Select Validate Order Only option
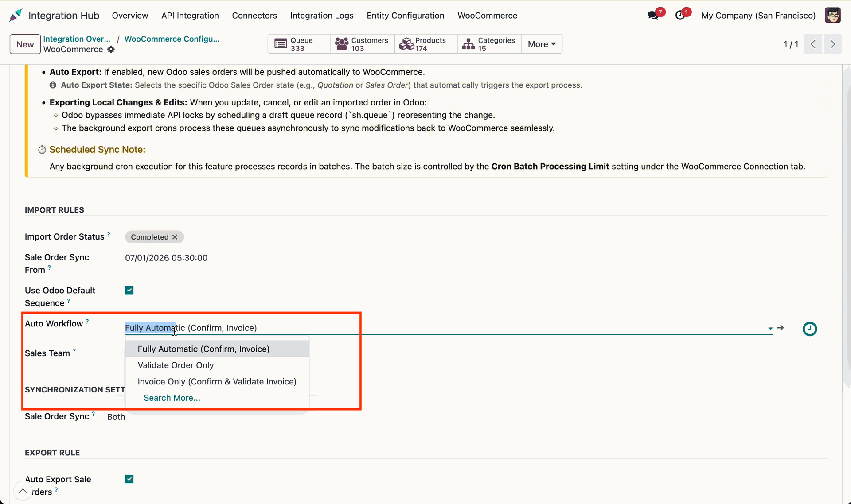 pyautogui.click(x=217, y=365)
